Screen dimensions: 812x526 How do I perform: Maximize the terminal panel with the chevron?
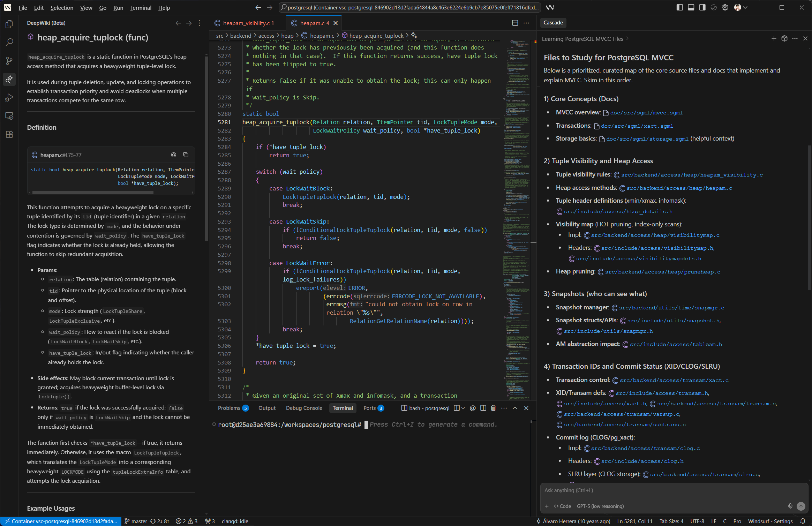click(515, 408)
